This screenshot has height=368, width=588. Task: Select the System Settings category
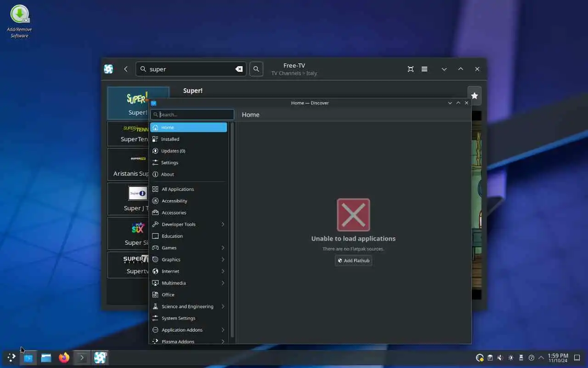188,318
